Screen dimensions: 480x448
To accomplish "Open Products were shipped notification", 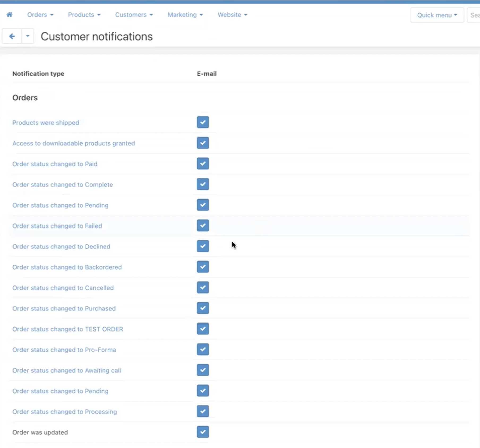I will coord(46,123).
